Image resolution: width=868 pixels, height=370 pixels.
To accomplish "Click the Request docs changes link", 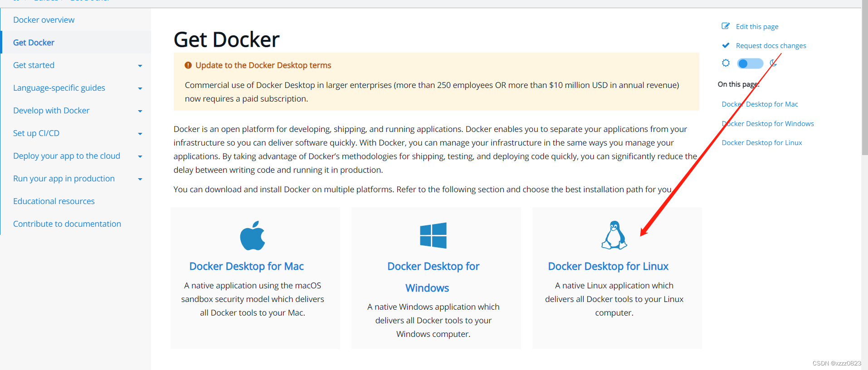I will [x=771, y=46].
